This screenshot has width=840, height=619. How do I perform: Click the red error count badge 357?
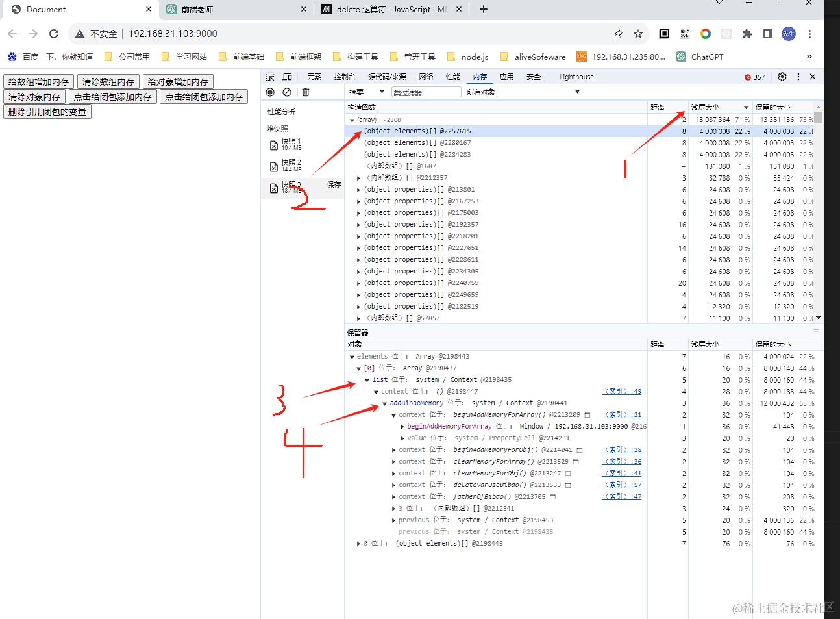[755, 77]
